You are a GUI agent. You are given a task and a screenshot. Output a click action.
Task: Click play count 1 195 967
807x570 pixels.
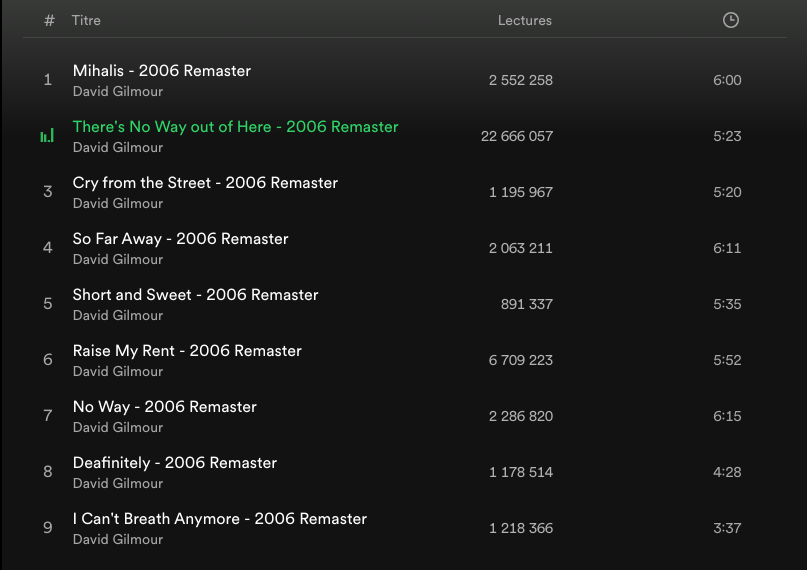[521, 192]
